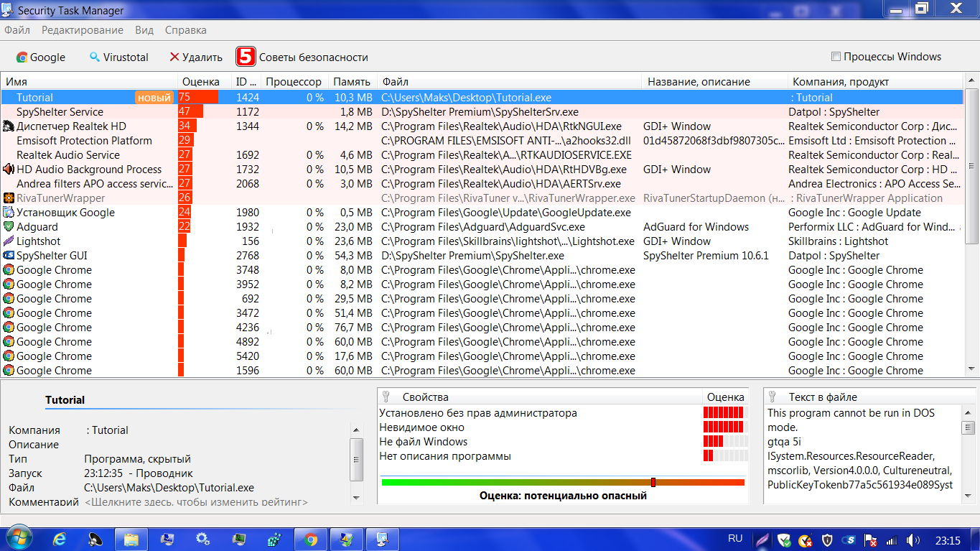The height and width of the screenshot is (551, 980).
Task: Open the Вид menu
Action: tap(144, 30)
